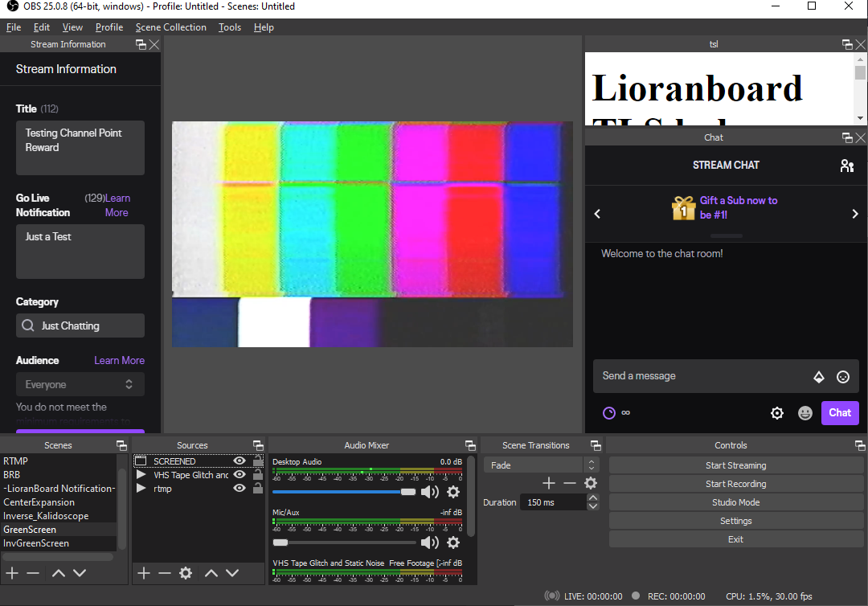Adjust the Desktop Audio volume slider

[x=344, y=492]
